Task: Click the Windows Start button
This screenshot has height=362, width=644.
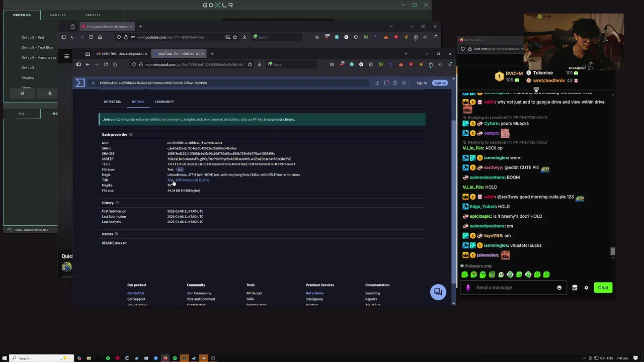Action: 4,358
